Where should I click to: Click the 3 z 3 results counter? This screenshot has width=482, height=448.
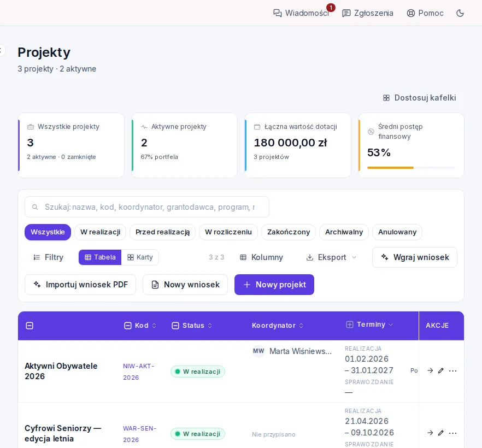(216, 257)
